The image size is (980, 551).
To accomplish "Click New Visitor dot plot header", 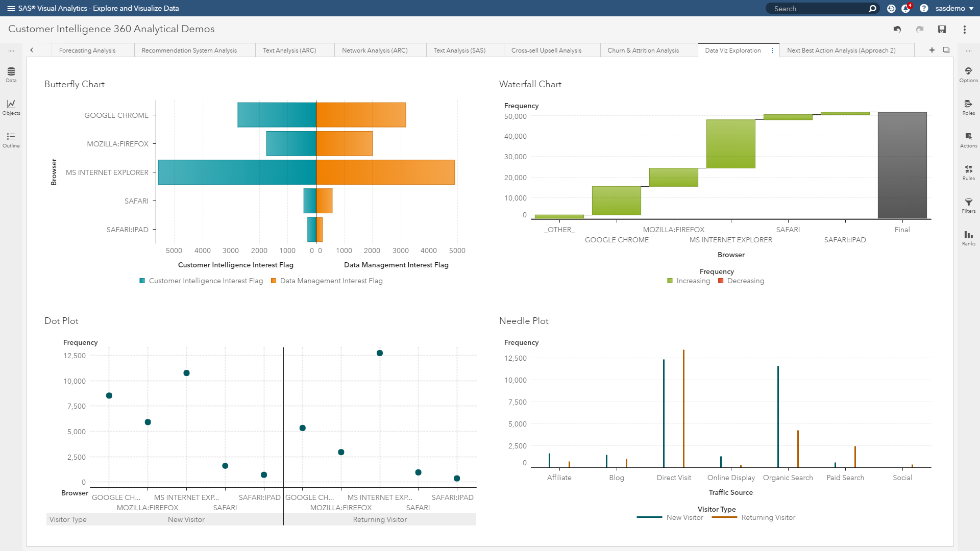I will [186, 519].
